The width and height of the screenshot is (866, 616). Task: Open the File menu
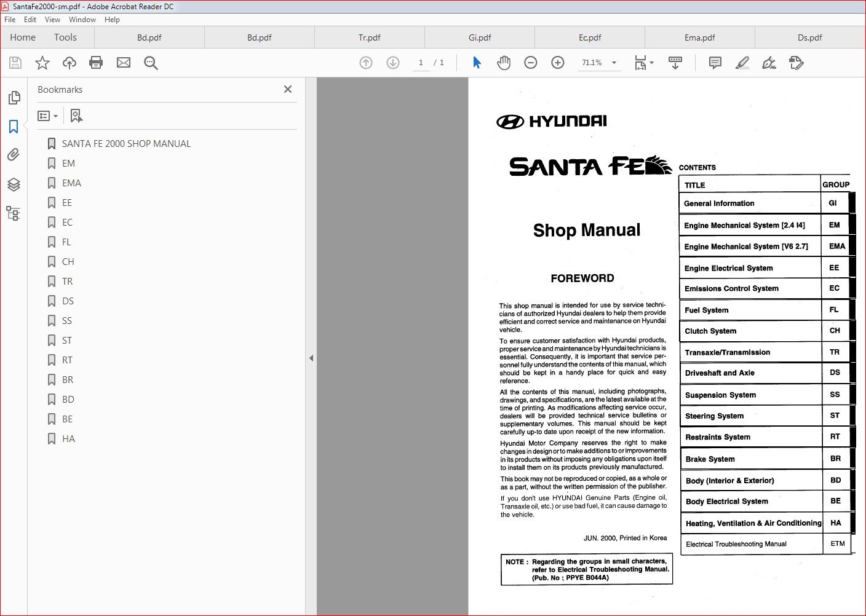(10, 20)
